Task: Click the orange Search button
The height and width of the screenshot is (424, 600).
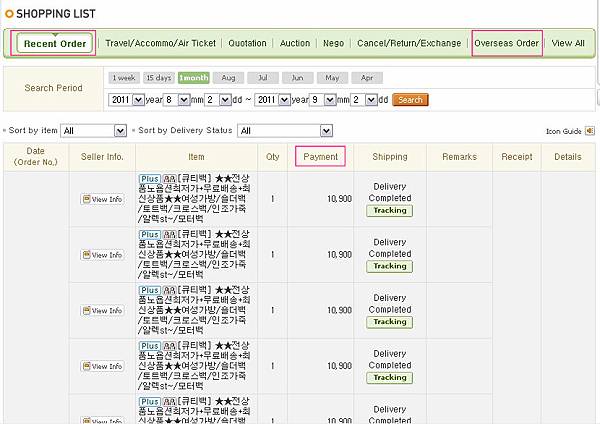Action: (410, 100)
